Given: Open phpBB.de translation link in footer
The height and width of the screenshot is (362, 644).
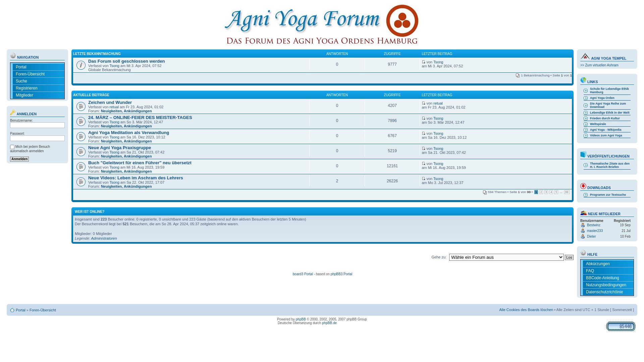Looking at the screenshot, I should pyautogui.click(x=329, y=323).
